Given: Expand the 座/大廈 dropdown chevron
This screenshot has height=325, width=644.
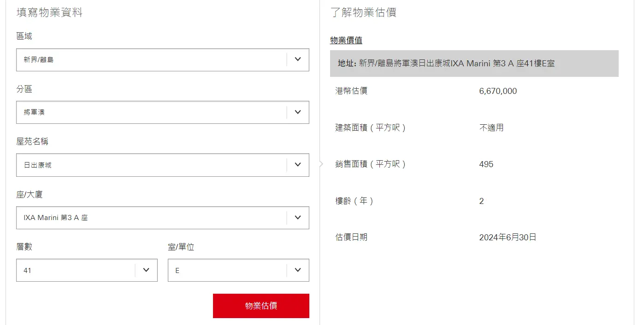Looking at the screenshot, I should click(298, 218).
